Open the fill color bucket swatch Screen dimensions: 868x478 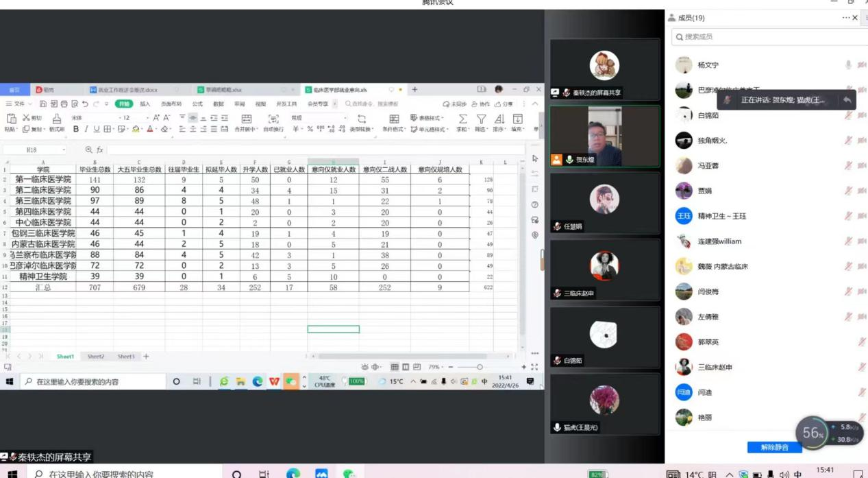136,129
